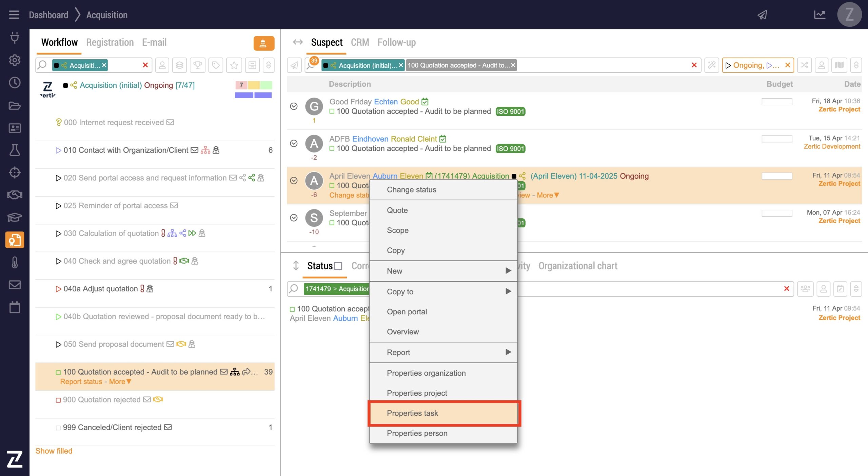Click the shuffle icon in Suspect toolbar
The image size is (868, 476).
pyautogui.click(x=805, y=65)
